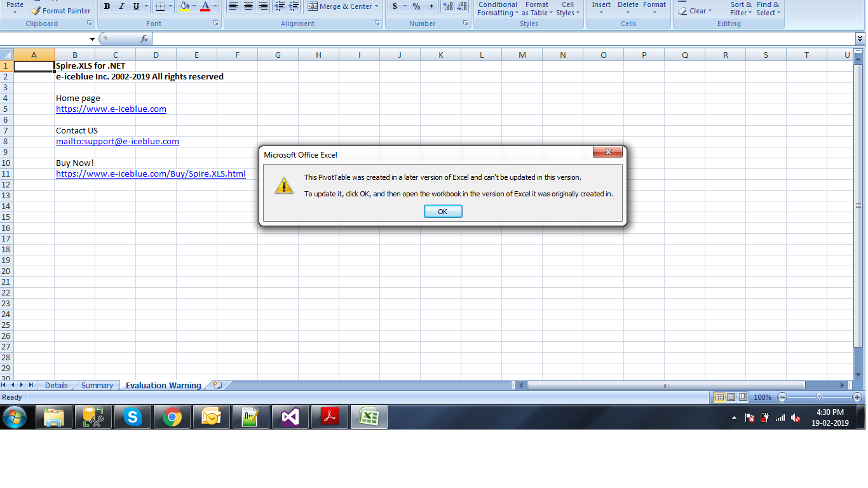Open the underline style dropdown arrow

coord(146,6)
